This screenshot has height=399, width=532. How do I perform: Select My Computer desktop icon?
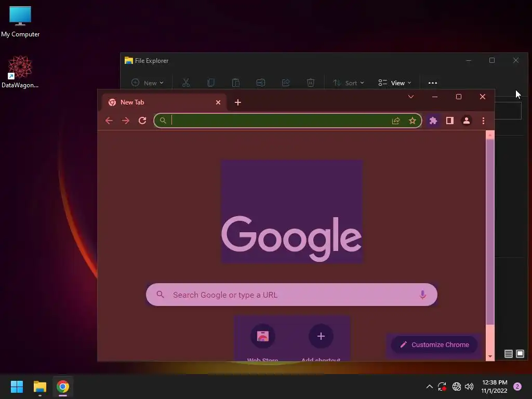point(20,22)
